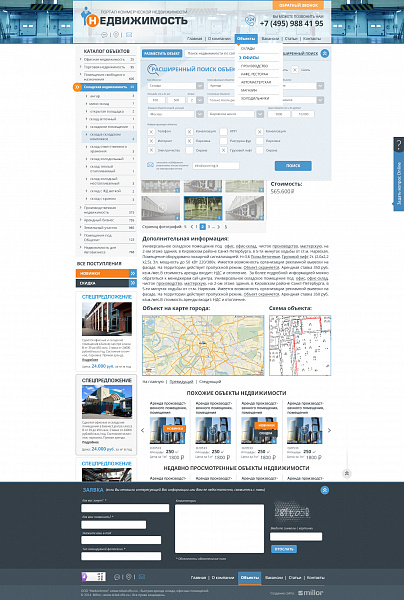Select photo page 3 in pagination
404x600 pixels.
209,227
